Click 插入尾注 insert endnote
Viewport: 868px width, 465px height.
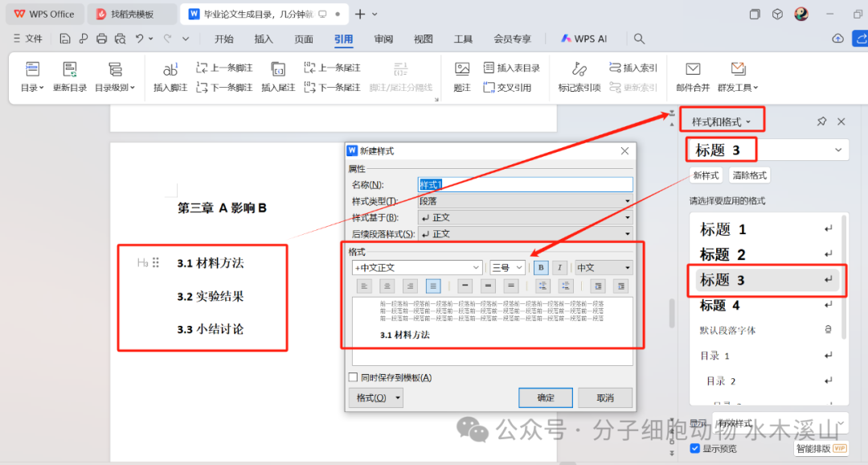(278, 76)
